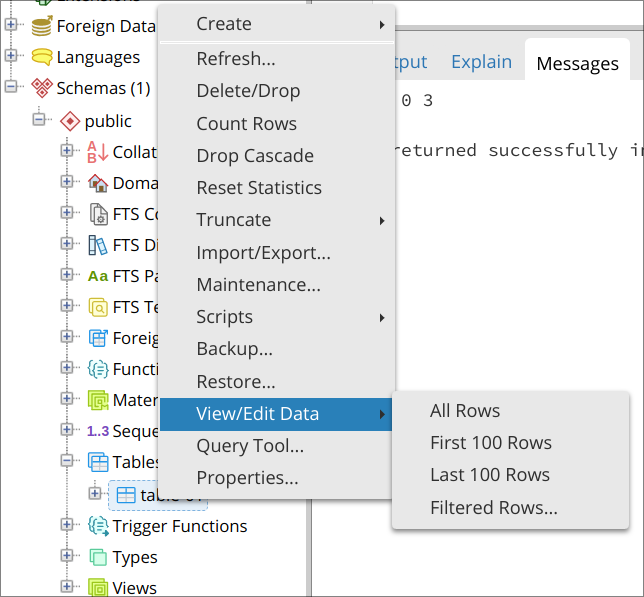644x597 pixels.
Task: Click the Functions braces icon
Action: (98, 369)
